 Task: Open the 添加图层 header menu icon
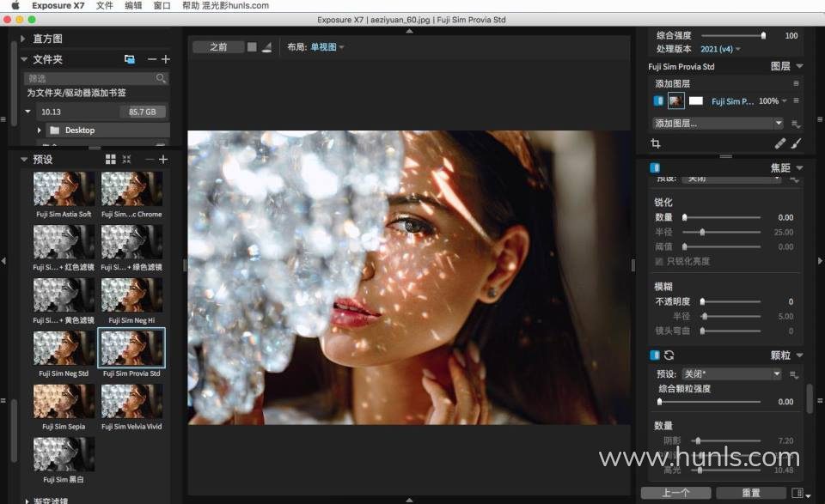tap(796, 83)
